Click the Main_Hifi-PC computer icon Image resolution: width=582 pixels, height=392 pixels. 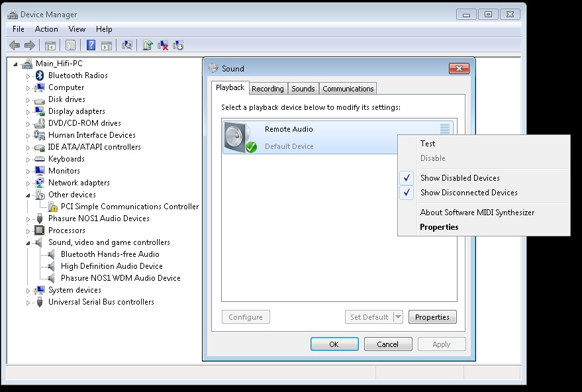pos(27,64)
